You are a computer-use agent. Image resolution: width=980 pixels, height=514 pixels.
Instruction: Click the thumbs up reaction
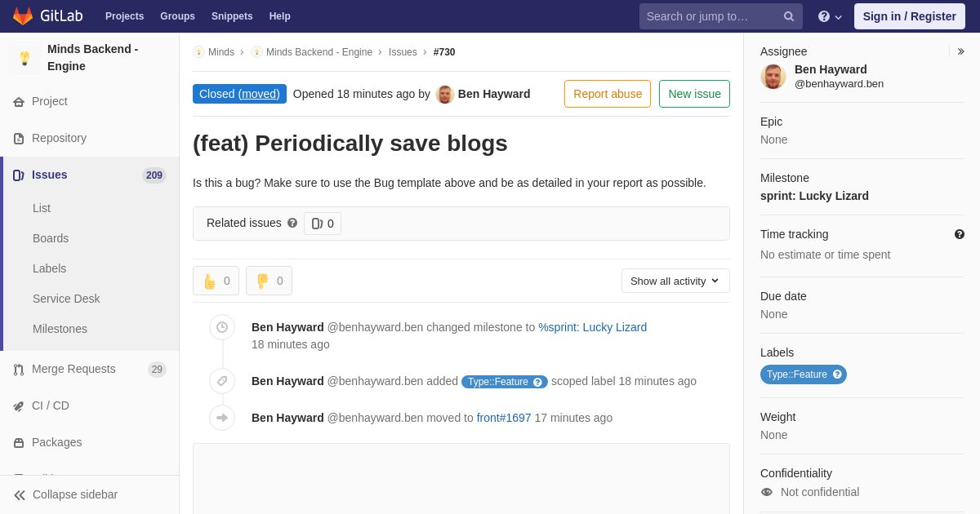[x=216, y=281]
